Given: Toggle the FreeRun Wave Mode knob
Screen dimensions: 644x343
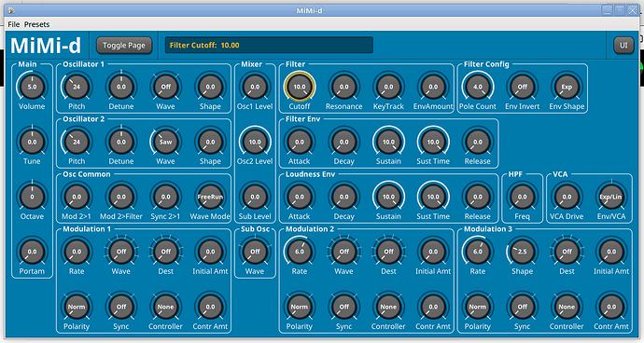Looking at the screenshot, I should 210,197.
